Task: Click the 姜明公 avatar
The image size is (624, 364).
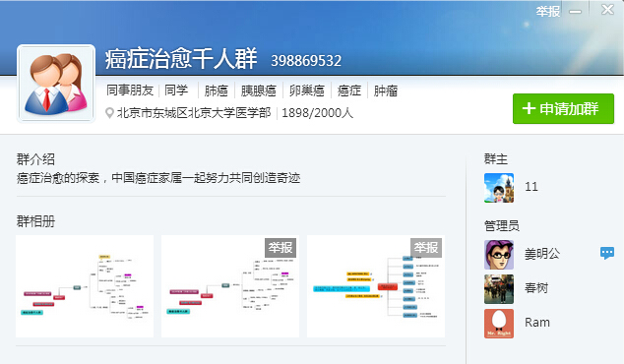Action: [499, 255]
